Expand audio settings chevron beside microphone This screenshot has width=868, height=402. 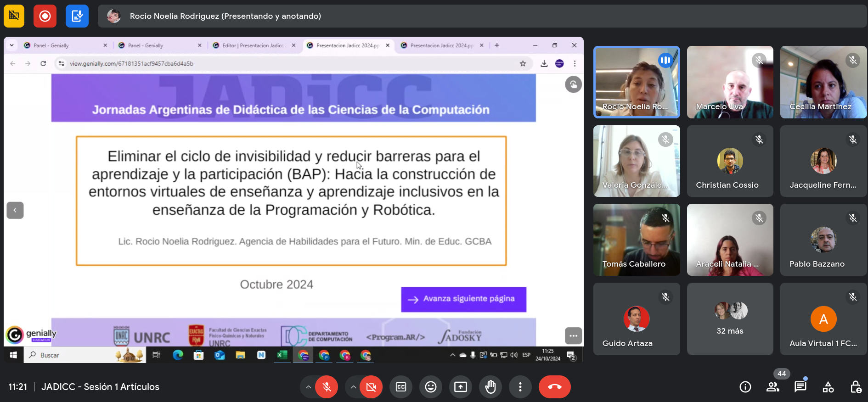coord(309,387)
